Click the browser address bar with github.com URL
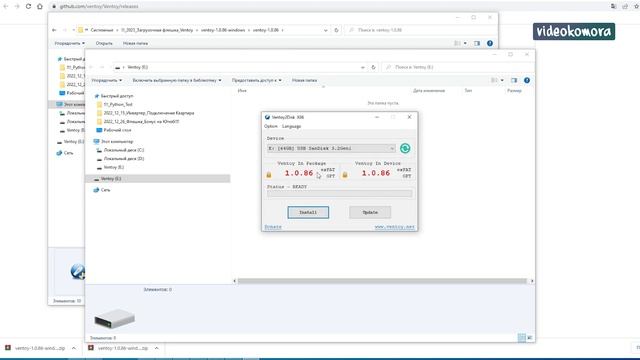Screen dimensions: 640x360 pyautogui.click(x=327, y=6)
